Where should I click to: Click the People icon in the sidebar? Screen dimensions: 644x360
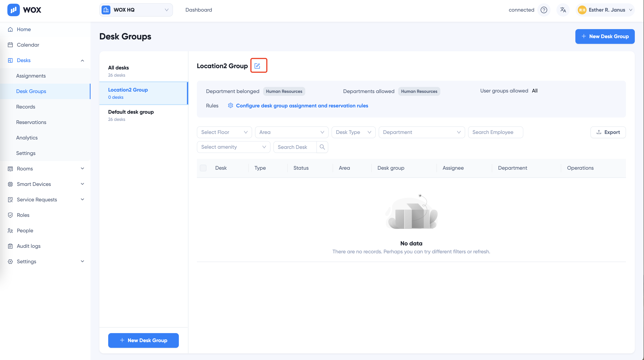(x=10, y=230)
